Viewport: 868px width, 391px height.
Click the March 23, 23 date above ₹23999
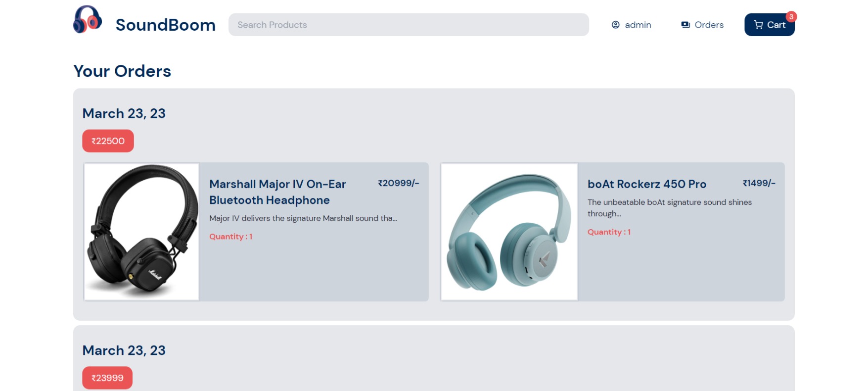point(124,350)
